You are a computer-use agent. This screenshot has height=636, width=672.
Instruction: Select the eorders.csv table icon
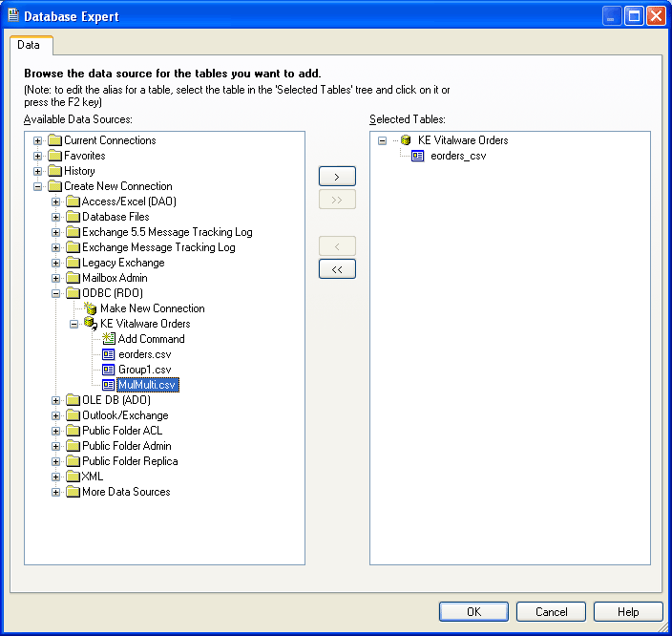pos(108,354)
